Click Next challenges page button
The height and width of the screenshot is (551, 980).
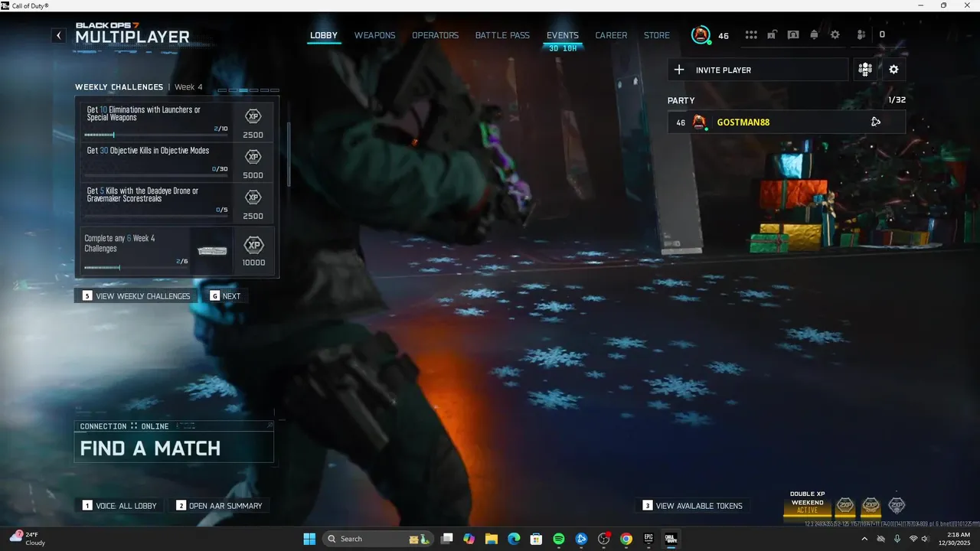(226, 296)
